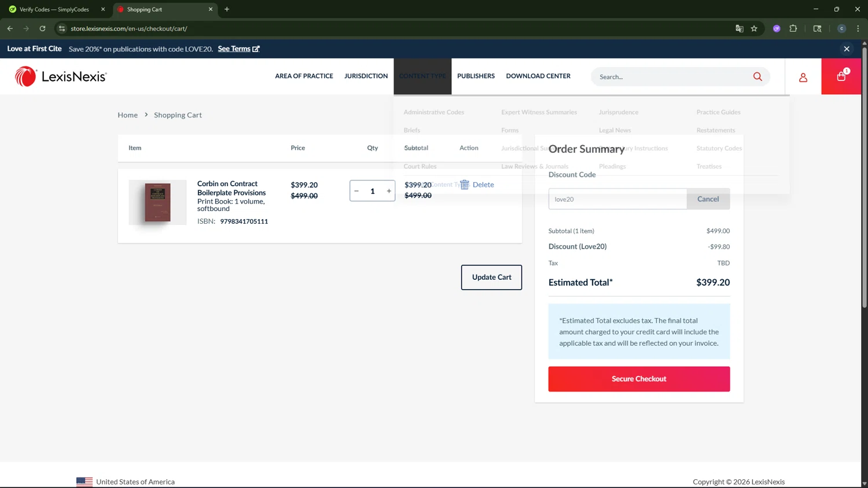Close the Verify Codes SimplyCodes tab
This screenshot has height=488, width=868.
coord(103,9)
